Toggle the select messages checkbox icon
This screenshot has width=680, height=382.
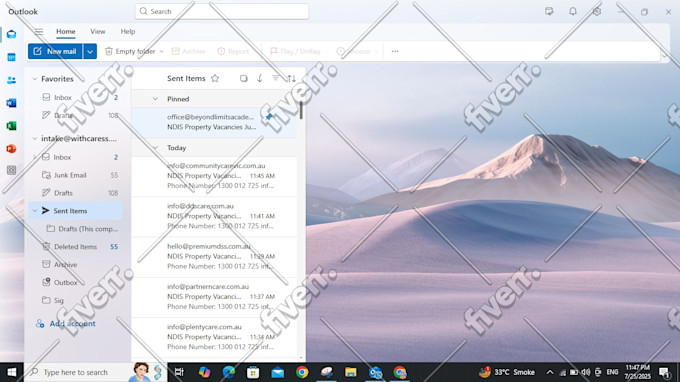244,78
